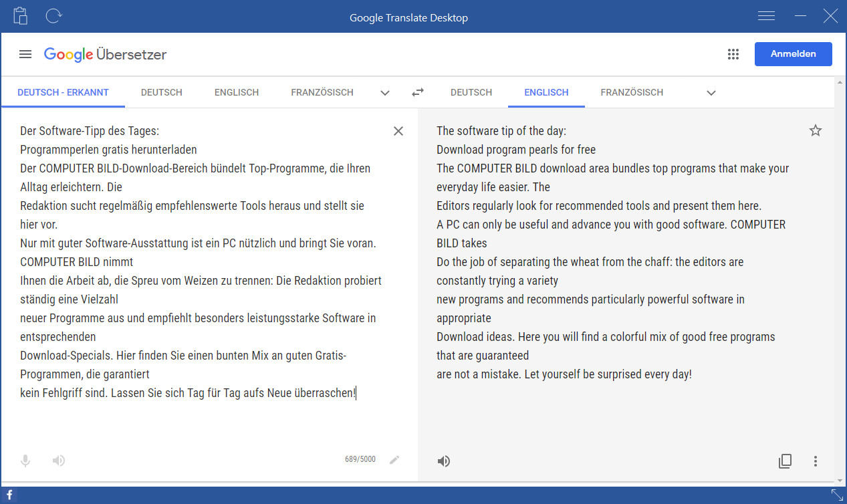Swap source and target languages
The height and width of the screenshot is (504, 847).
coord(418,93)
